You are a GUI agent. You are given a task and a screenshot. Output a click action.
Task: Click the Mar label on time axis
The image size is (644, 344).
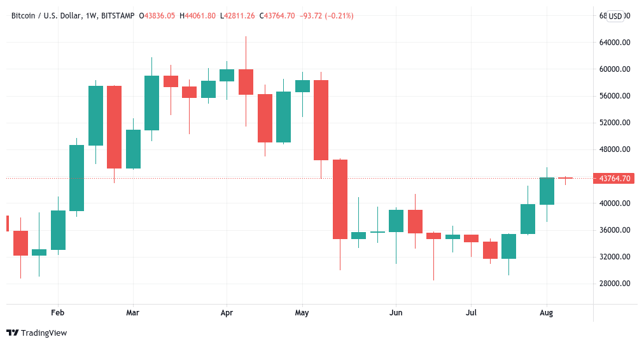132,313
